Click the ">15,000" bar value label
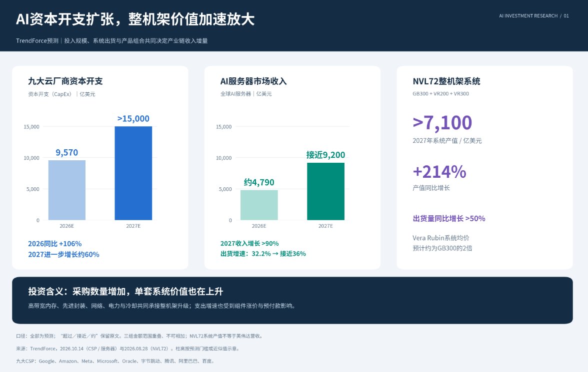588x372 pixels. 133,119
